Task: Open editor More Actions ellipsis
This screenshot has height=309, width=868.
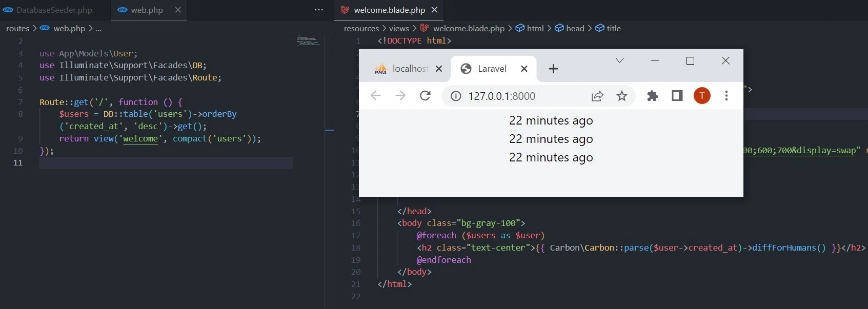Action: (x=319, y=10)
